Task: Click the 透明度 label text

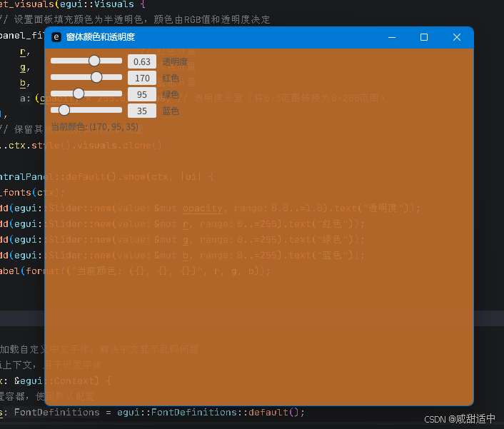Action: coord(175,62)
